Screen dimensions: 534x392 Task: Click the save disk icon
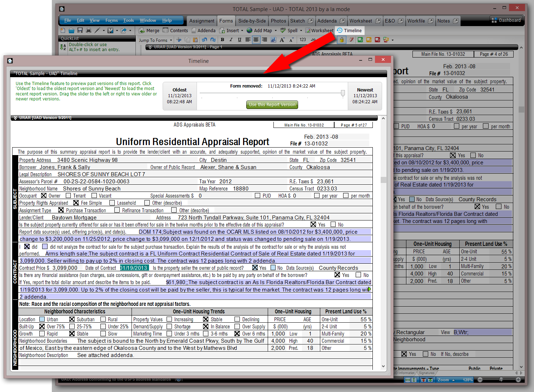(80, 31)
